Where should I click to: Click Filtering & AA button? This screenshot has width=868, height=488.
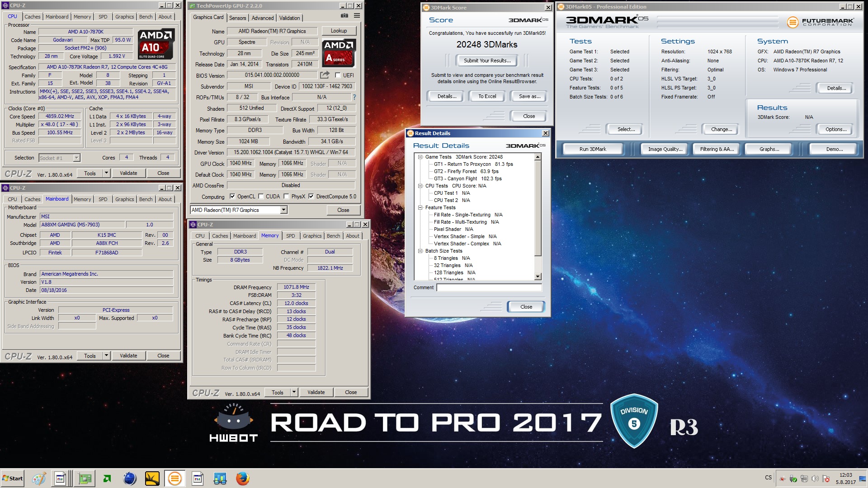pos(717,149)
